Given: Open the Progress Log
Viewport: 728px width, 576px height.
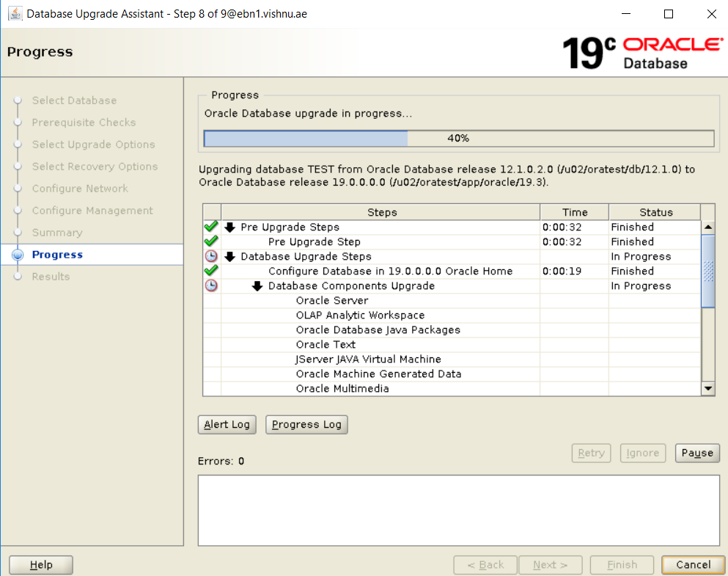Looking at the screenshot, I should point(306,425).
